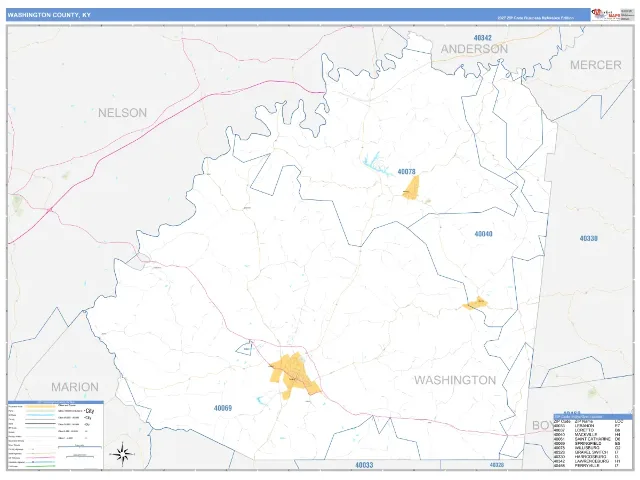Viewport: 640px width, 480px height.
Task: Click ZIP code label 40328 at bottom
Action: coord(497,465)
